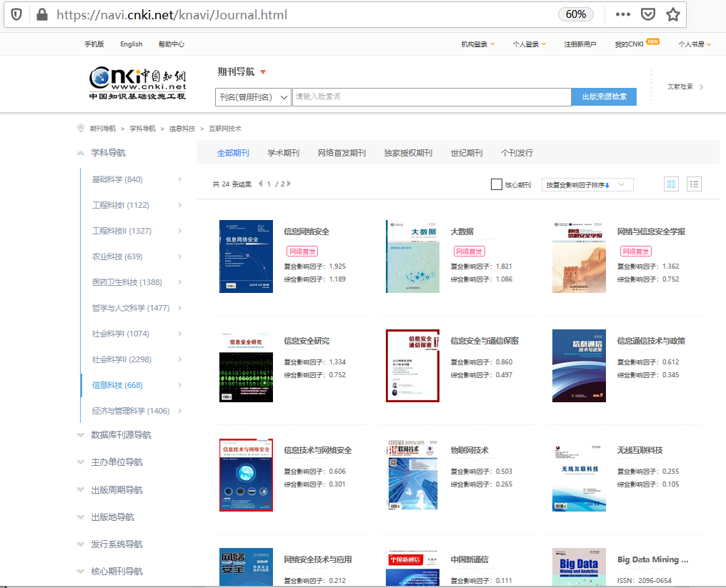
Task: Click the Big Data Mining journal title
Action: point(653,559)
